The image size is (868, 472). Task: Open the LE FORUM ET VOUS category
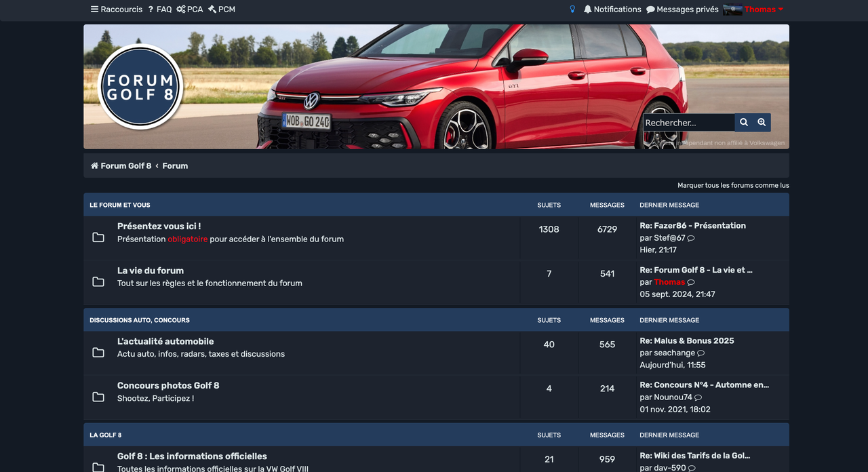(120, 205)
